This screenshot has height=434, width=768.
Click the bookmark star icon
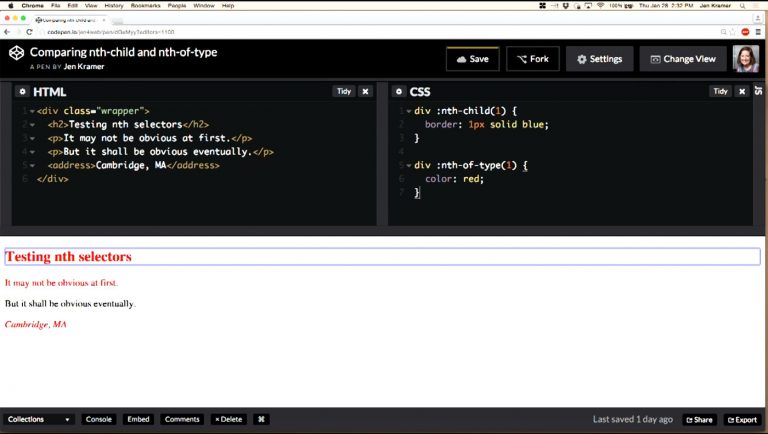click(733, 32)
